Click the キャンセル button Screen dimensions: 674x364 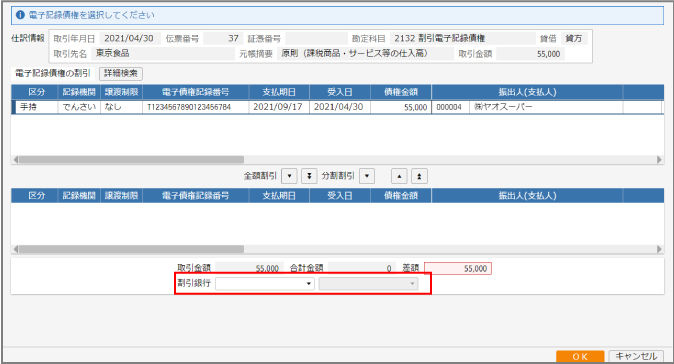636,356
